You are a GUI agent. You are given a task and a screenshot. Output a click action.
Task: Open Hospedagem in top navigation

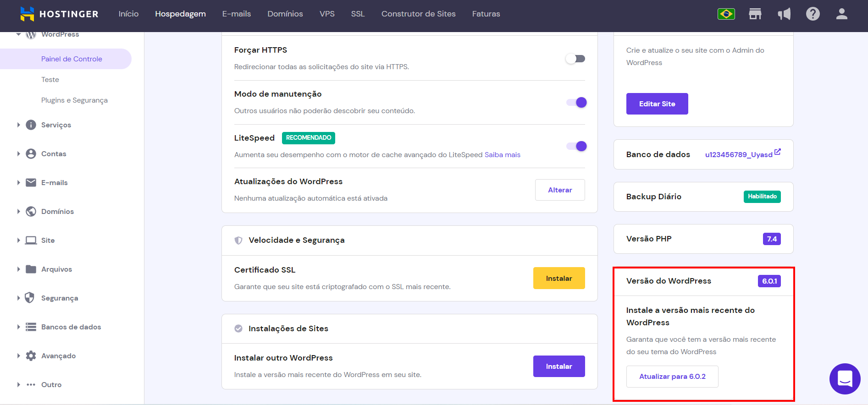[x=180, y=14]
